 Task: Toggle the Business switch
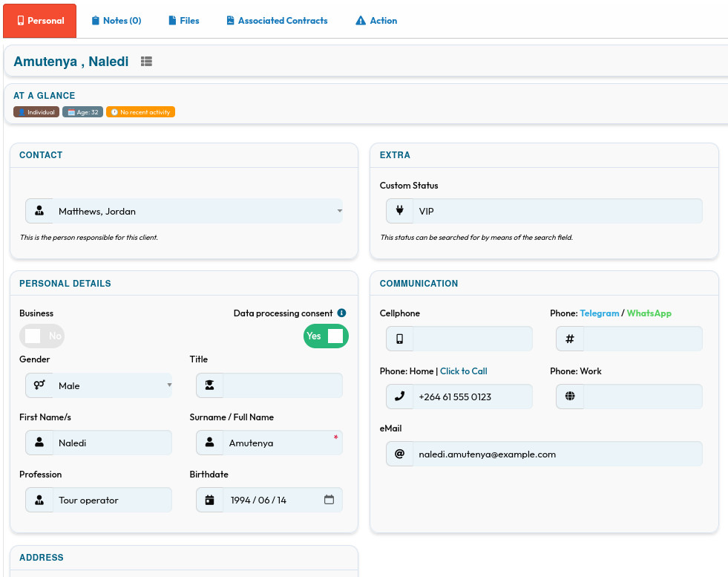coord(42,336)
